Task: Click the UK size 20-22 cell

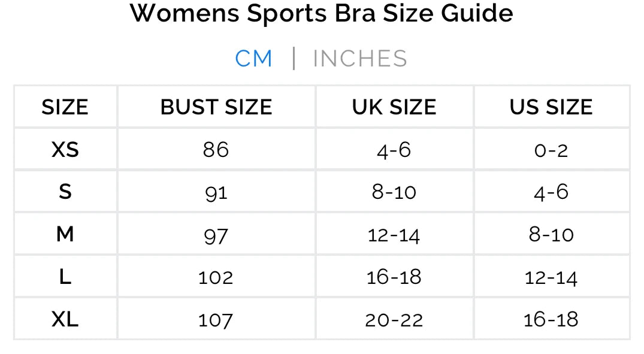Action: pos(394,319)
